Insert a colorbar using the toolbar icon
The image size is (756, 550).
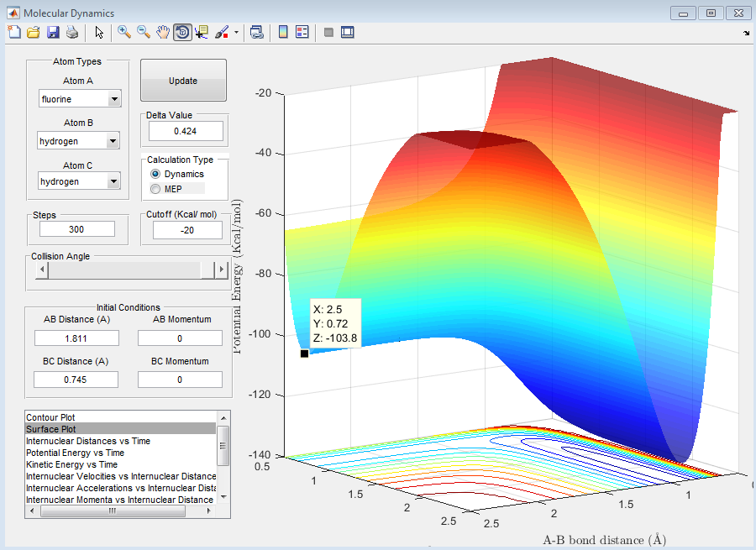point(283,32)
